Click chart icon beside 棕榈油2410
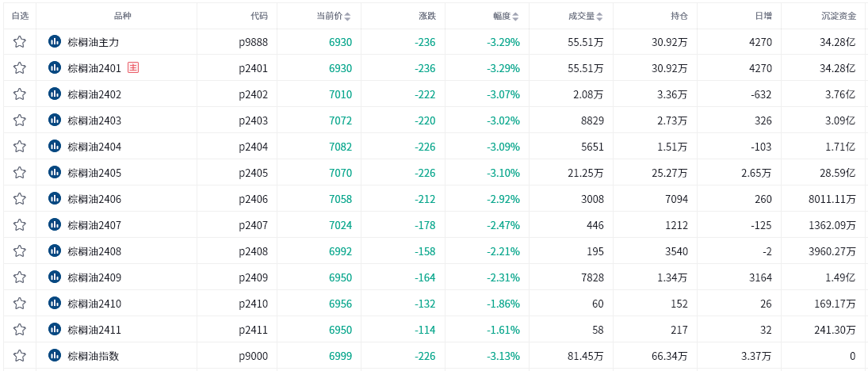868x371 pixels. pos(55,303)
